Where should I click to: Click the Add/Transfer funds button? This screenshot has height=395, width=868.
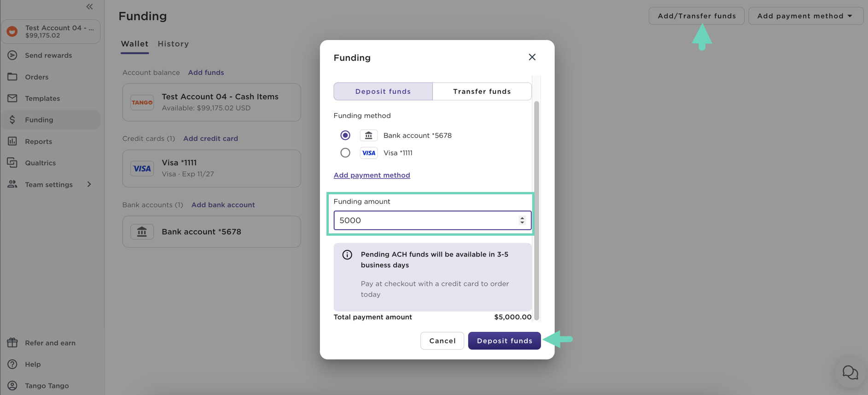697,16
